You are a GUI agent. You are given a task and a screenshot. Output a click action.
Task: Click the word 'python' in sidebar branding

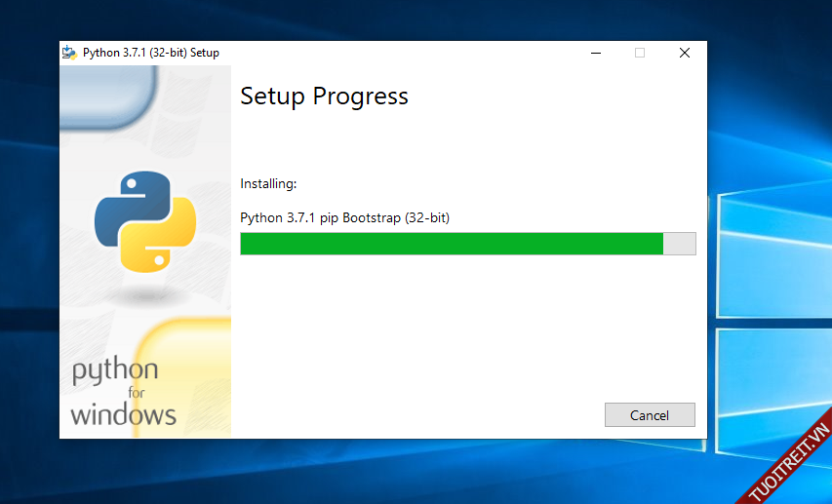(114, 370)
